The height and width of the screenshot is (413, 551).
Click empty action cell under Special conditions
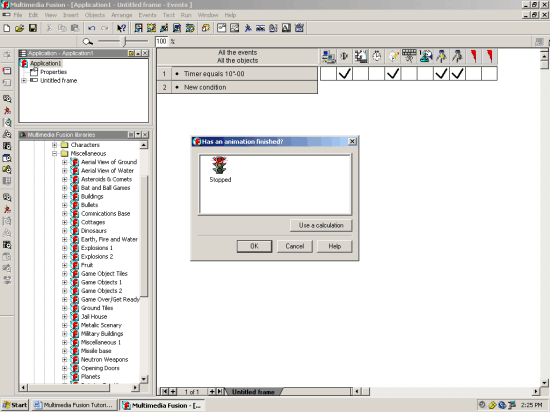click(x=328, y=74)
